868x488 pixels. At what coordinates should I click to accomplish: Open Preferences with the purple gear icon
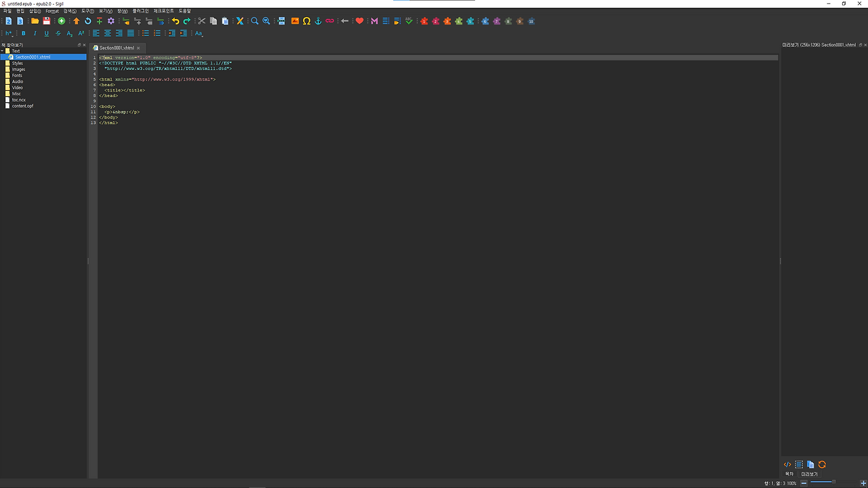tap(111, 21)
